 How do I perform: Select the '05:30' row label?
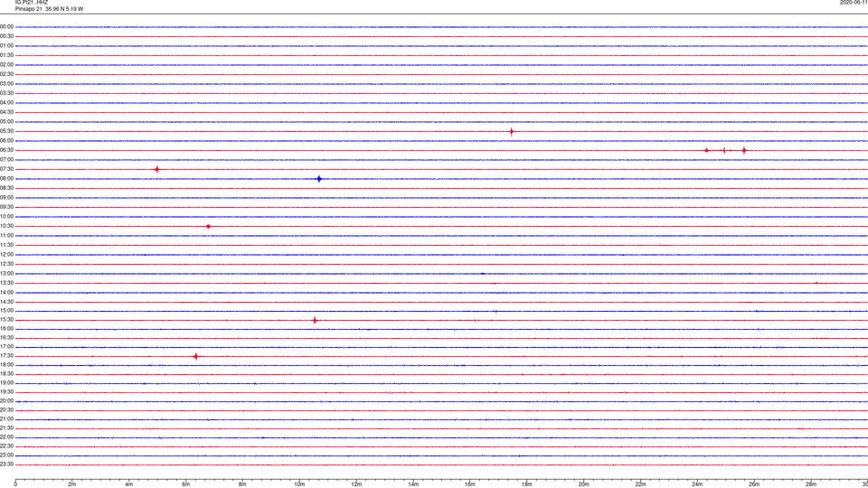coord(6,131)
